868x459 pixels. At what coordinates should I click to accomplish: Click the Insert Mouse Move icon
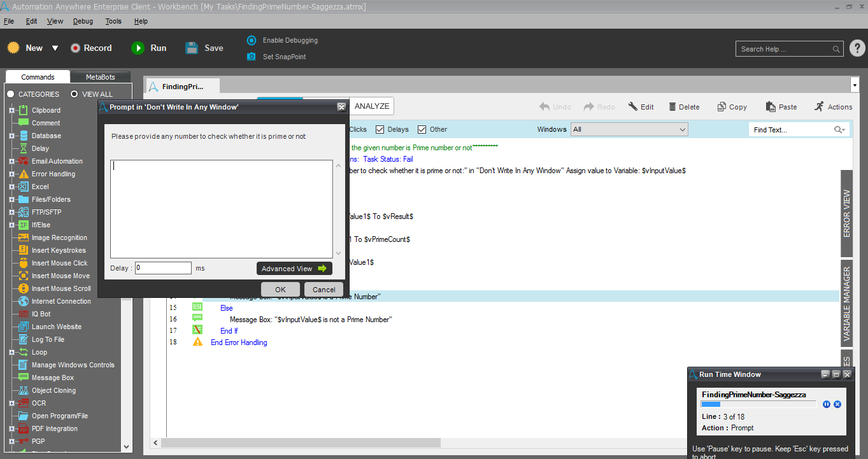[22, 276]
